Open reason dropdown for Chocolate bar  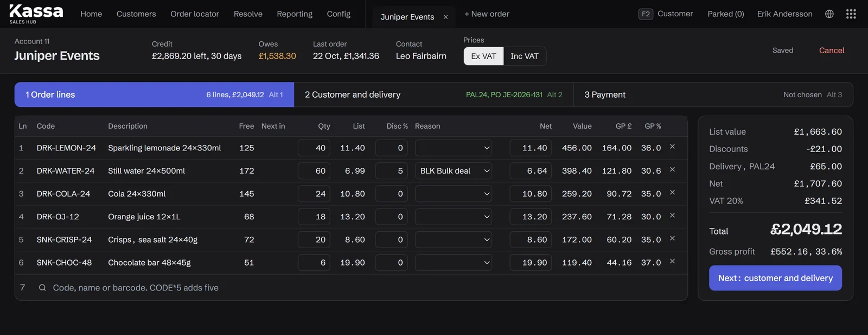(453, 262)
